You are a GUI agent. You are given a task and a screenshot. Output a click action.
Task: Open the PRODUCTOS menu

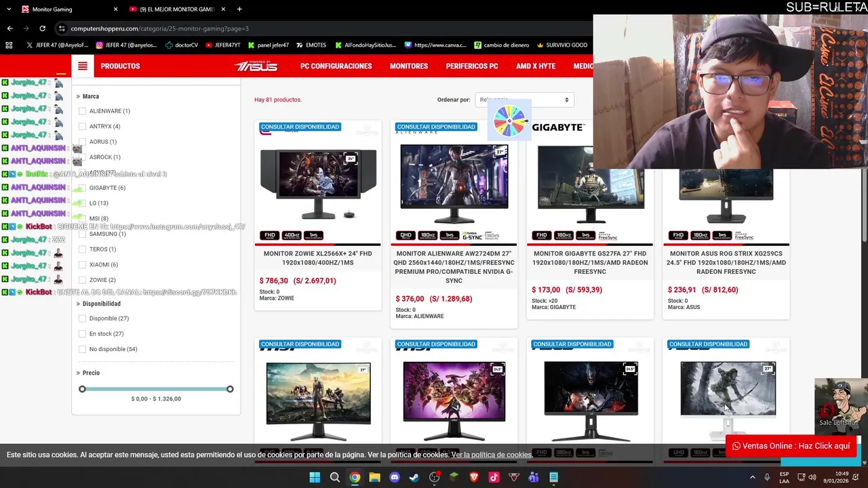click(120, 66)
